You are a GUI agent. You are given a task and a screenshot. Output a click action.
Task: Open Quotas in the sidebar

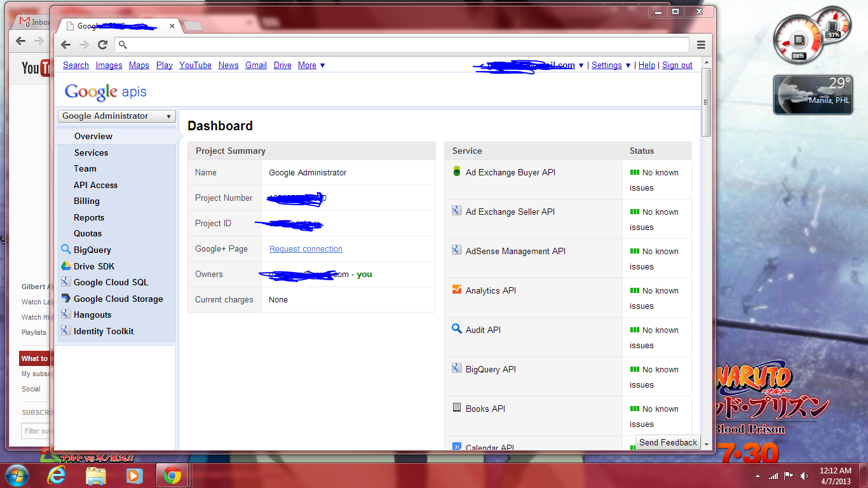pyautogui.click(x=88, y=233)
